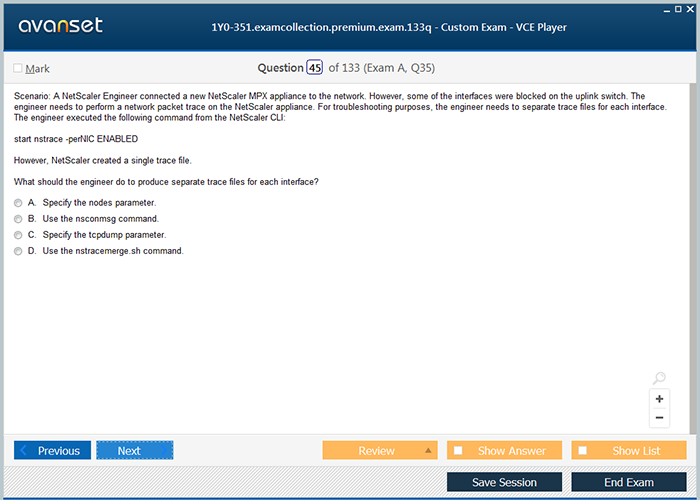Toggle the Show Answer button

504,451
